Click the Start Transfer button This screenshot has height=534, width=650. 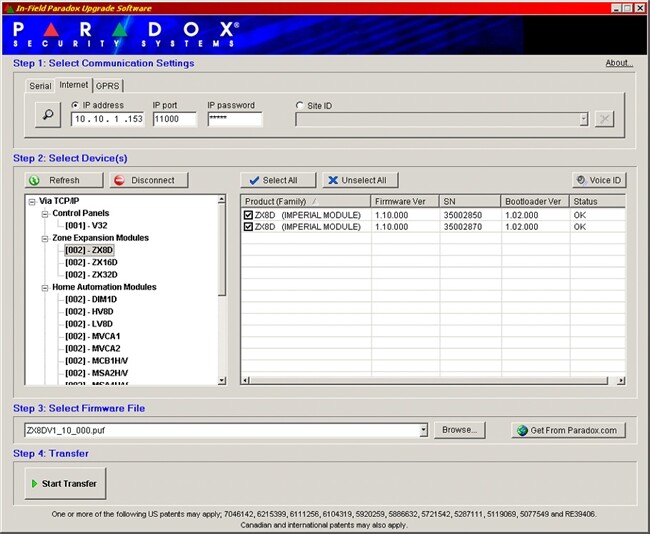pos(65,484)
